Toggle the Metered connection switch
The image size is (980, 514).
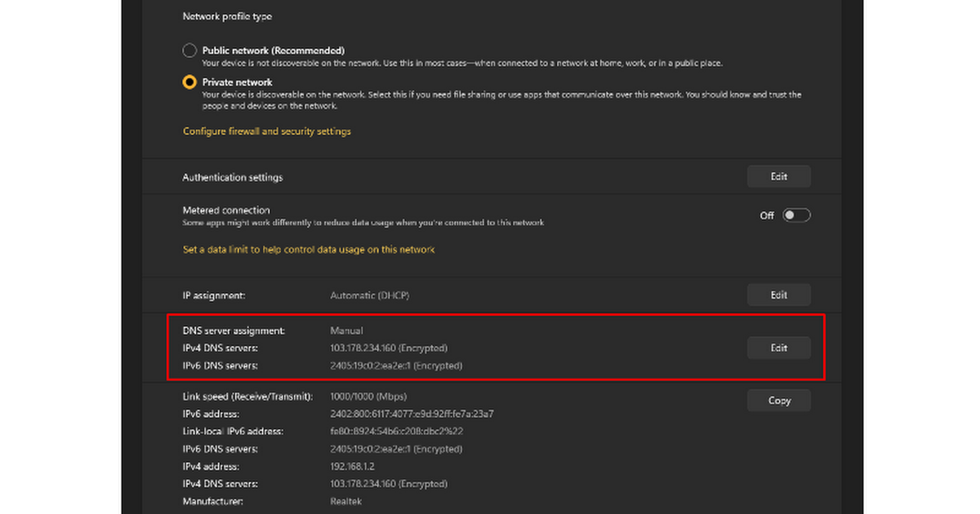796,215
